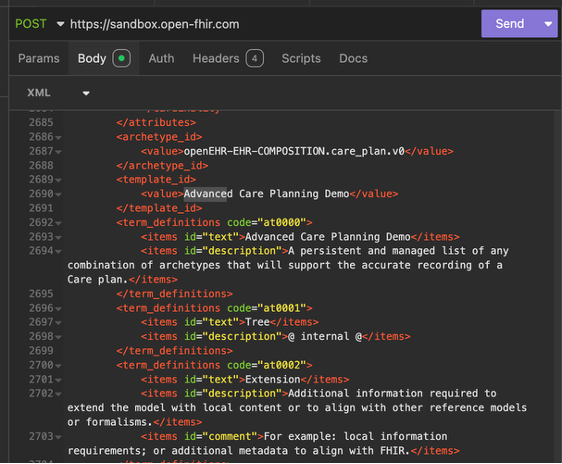
Task: Open the Send options dropdown arrow
Action: tap(548, 24)
